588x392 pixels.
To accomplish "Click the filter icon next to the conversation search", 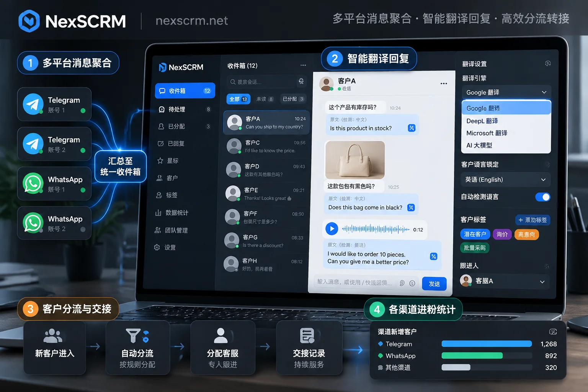I will point(301,82).
